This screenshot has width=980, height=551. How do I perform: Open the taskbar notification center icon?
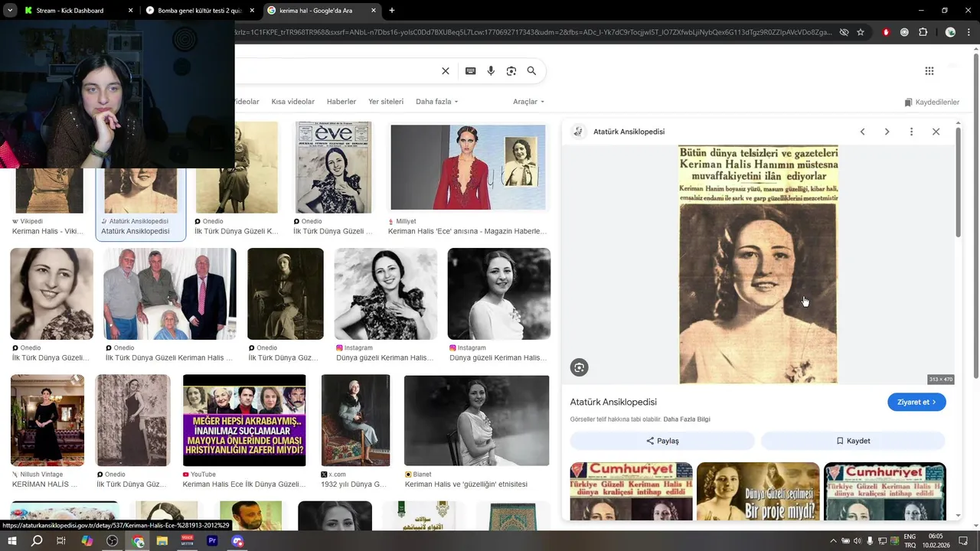pyautogui.click(x=963, y=541)
